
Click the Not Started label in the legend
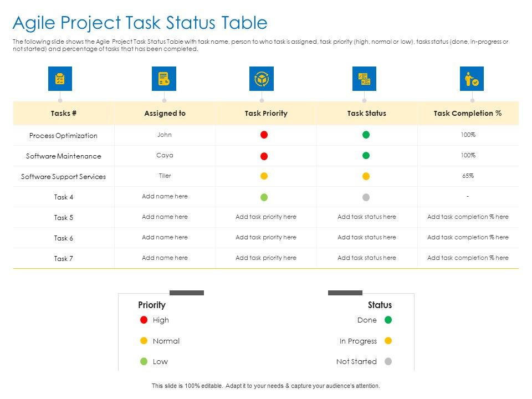pos(356,362)
